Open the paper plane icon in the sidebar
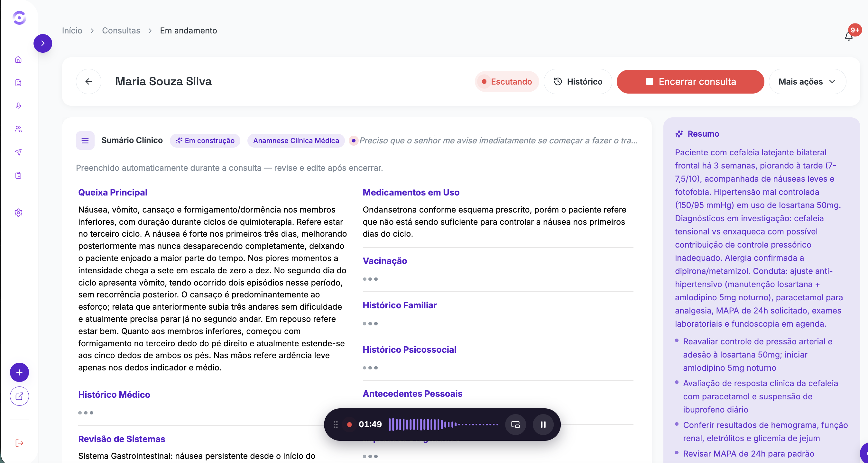This screenshot has height=463, width=868. pos(18,152)
